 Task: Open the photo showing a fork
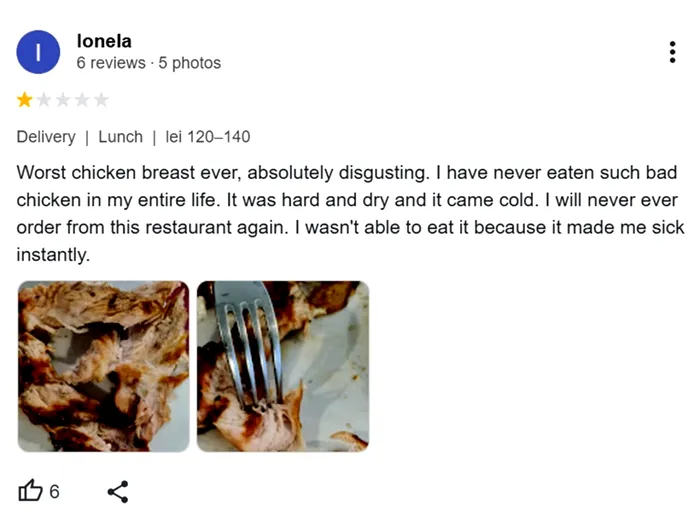283,366
